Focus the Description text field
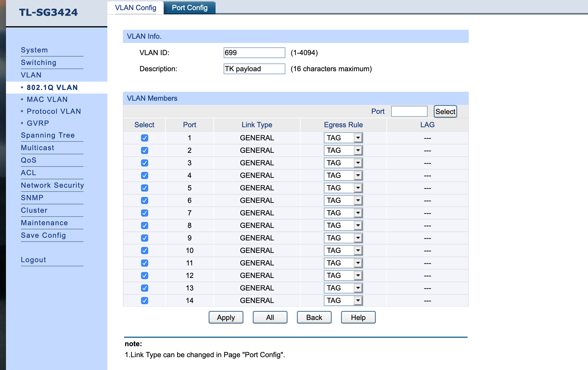Screen dimensions: 588x370 [x=254, y=69]
